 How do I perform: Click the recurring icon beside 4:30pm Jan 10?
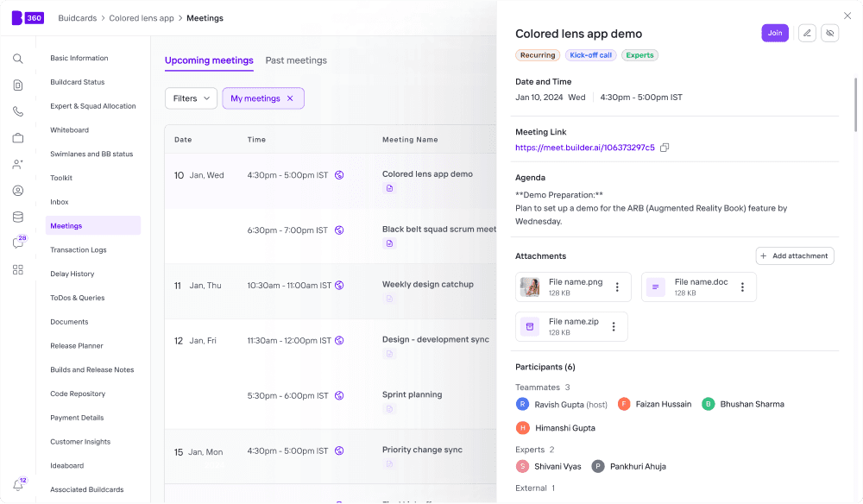(x=339, y=175)
